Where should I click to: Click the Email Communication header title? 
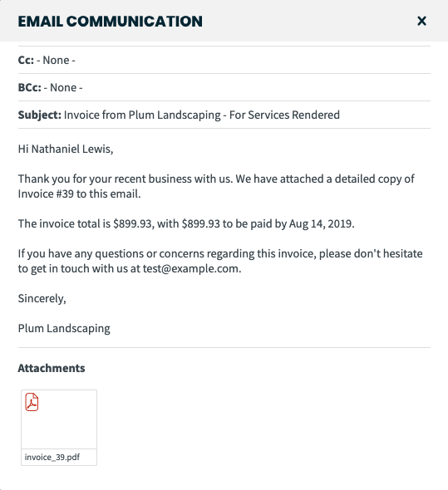click(x=110, y=22)
